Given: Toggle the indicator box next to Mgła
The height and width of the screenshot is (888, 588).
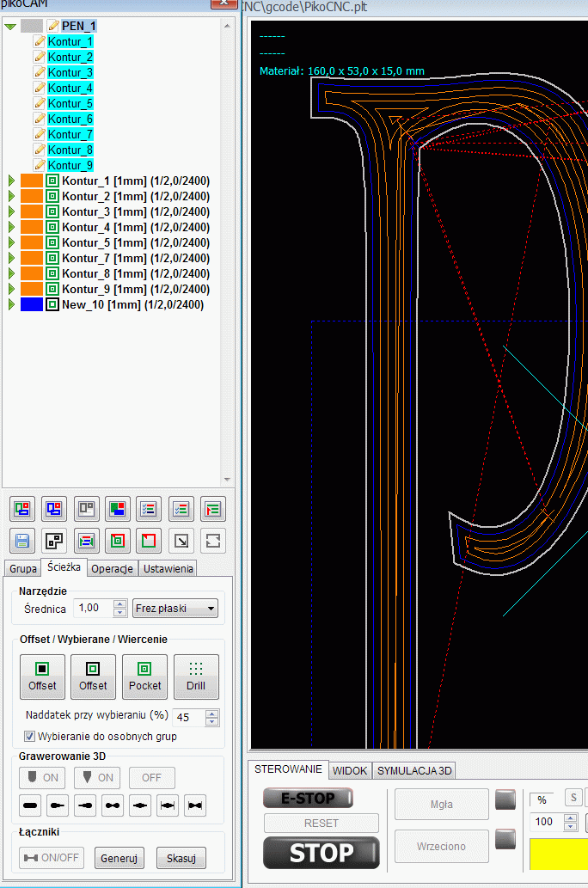Looking at the screenshot, I should (505, 799).
